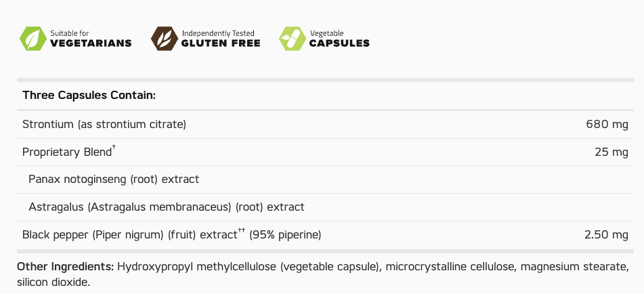This screenshot has height=294, width=644.
Task: Click the 25 mg amount value
Action: coord(611,152)
